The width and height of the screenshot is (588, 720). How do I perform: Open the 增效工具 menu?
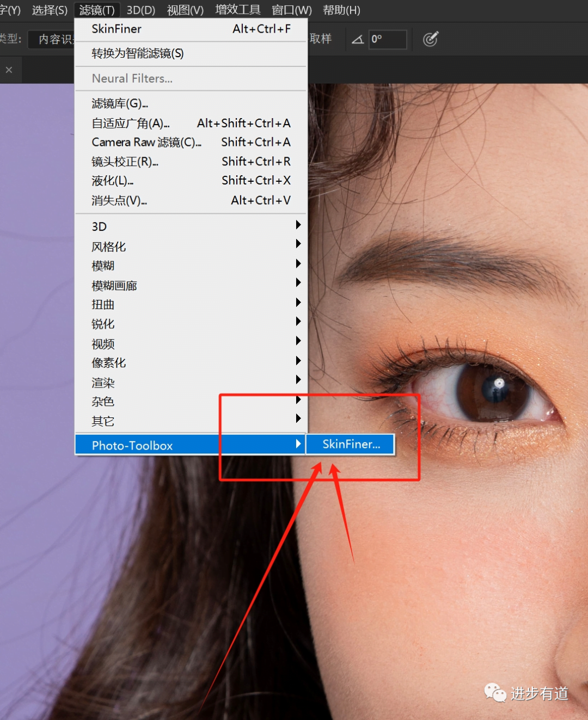click(238, 10)
